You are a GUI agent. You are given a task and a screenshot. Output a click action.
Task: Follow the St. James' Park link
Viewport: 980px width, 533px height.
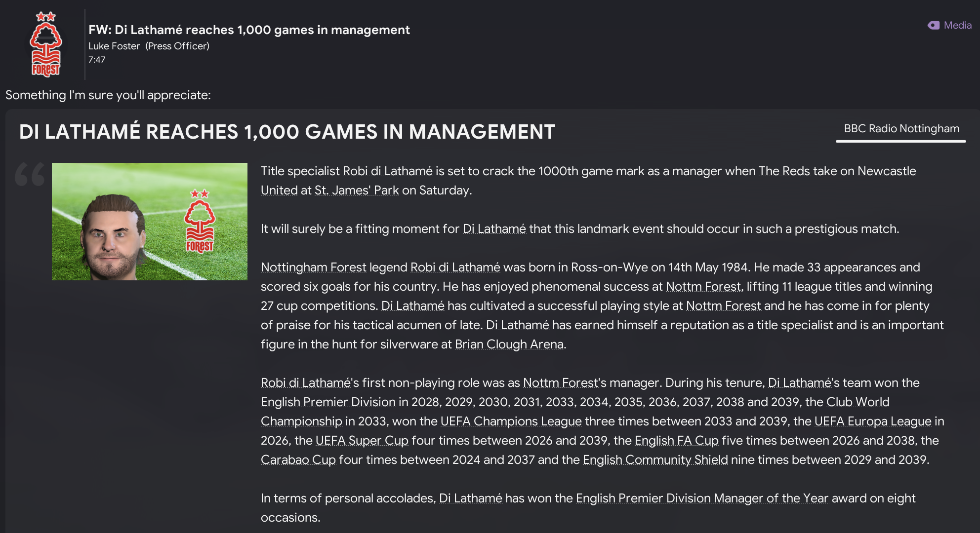pyautogui.click(x=356, y=190)
